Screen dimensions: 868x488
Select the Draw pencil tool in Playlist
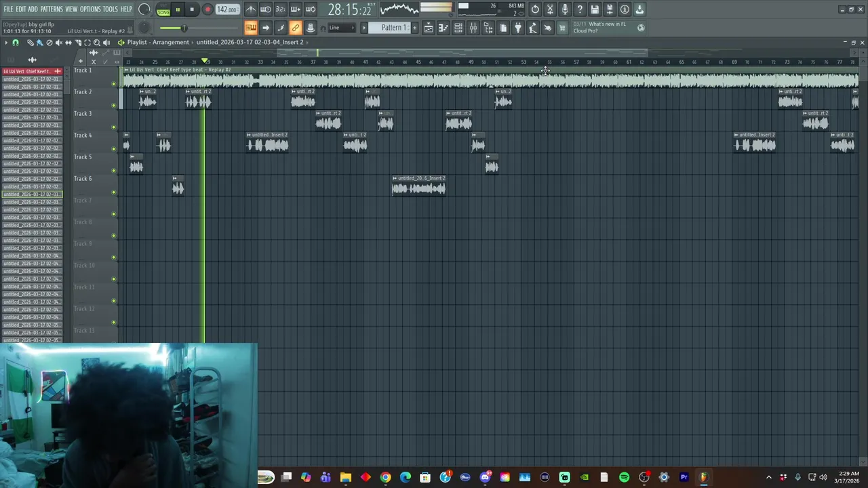click(30, 43)
